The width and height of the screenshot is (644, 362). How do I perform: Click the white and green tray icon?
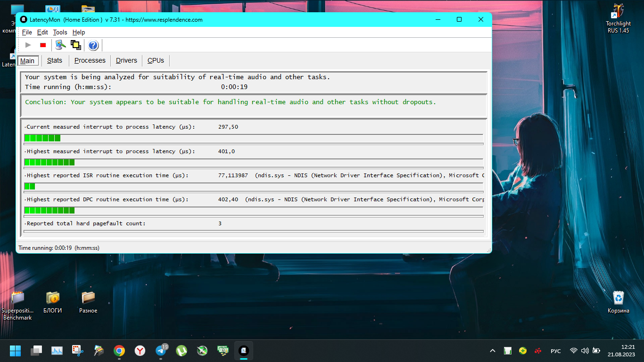click(508, 351)
